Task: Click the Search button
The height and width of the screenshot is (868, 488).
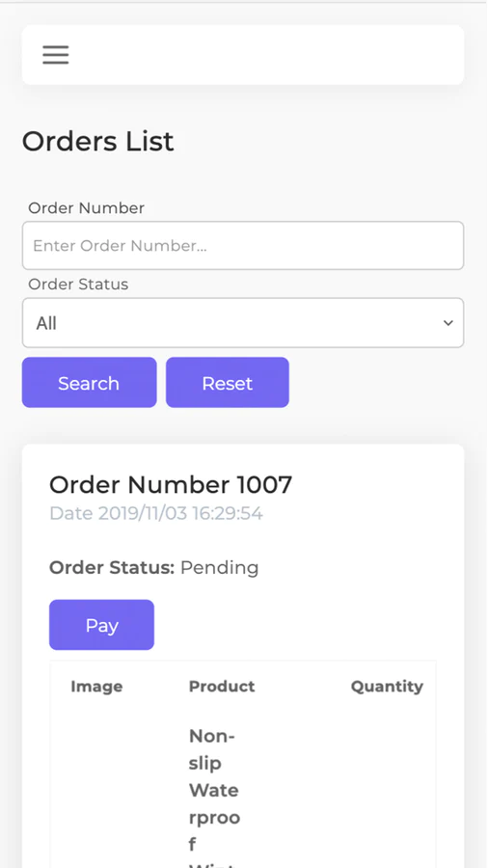Action: pyautogui.click(x=89, y=383)
